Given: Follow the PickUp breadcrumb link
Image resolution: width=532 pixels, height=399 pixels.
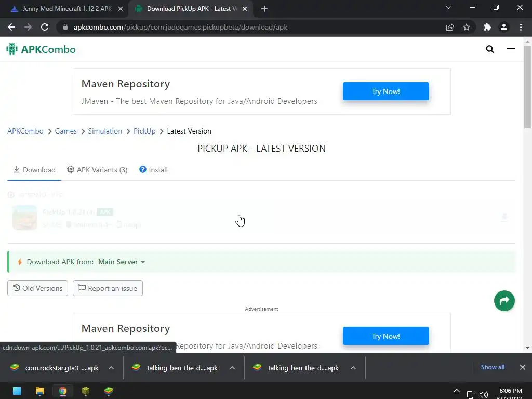Looking at the screenshot, I should pyautogui.click(x=144, y=131).
